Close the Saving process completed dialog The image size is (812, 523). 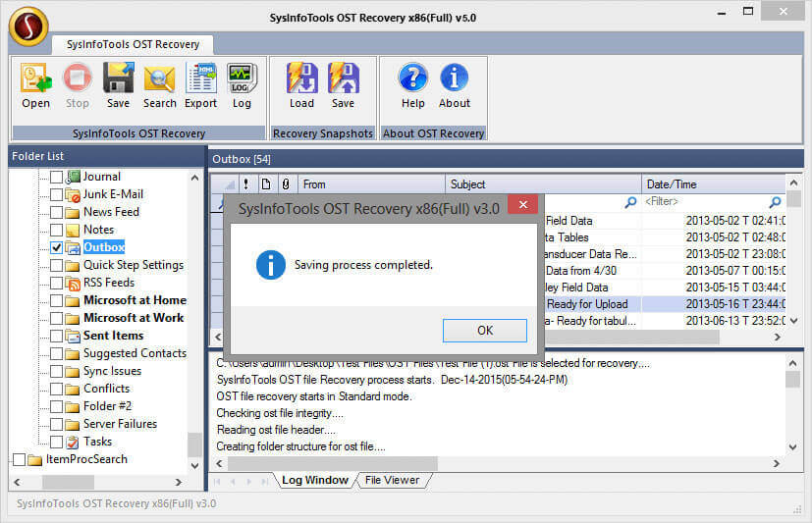(x=484, y=331)
